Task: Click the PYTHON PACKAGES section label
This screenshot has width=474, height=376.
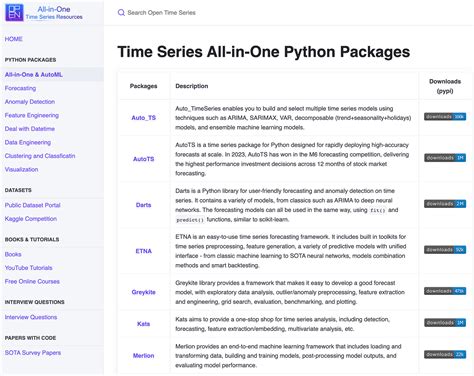Action: 30,60
